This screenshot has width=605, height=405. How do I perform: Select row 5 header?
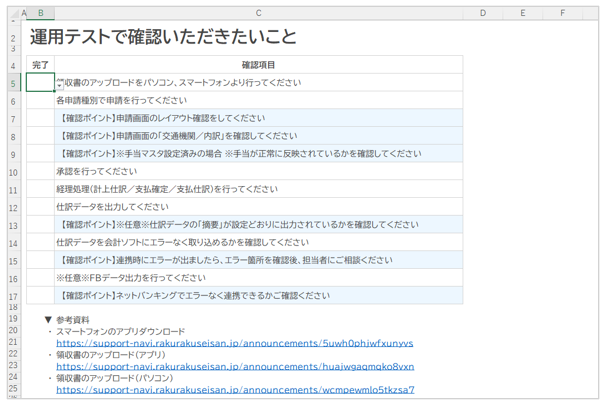tap(13, 83)
